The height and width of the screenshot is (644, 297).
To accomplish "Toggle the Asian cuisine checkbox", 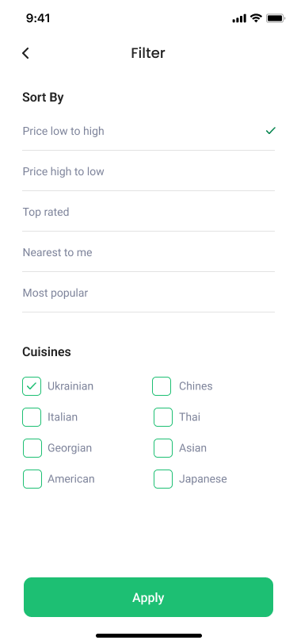I will tap(163, 447).
